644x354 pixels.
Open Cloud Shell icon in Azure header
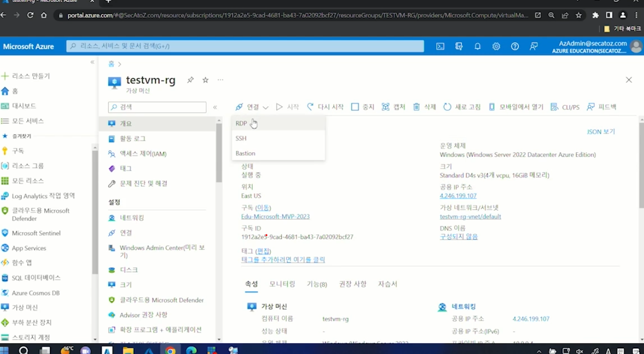[440, 46]
